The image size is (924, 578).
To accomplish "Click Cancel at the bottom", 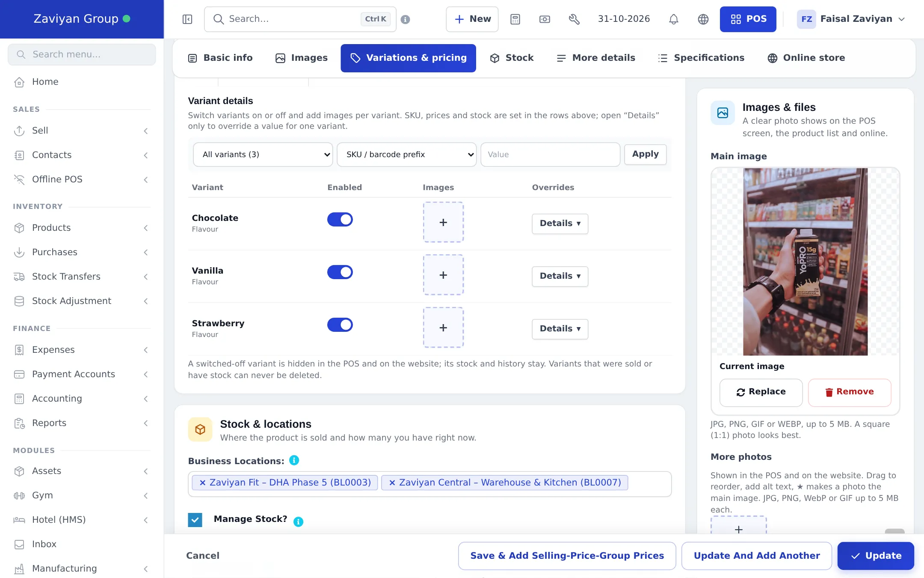I will [x=203, y=556].
